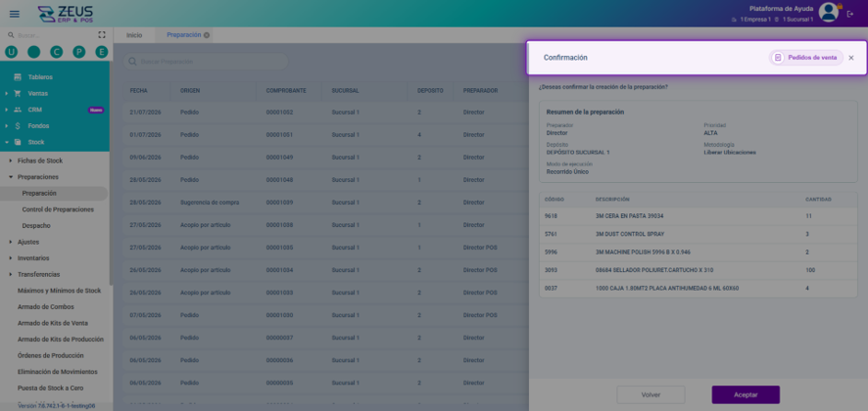Toggle sidebar fullscreen expand icon
The height and width of the screenshot is (411, 868).
coord(102,35)
